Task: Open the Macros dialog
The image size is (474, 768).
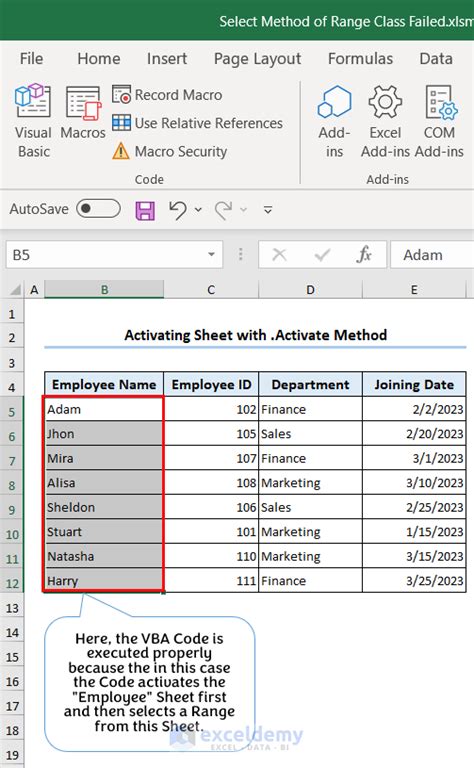Action: [83, 114]
